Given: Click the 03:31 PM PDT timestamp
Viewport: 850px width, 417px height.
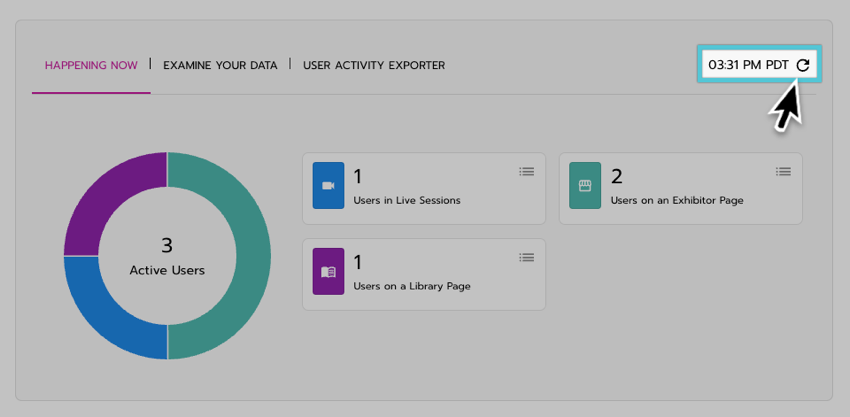Looking at the screenshot, I should coord(748,65).
